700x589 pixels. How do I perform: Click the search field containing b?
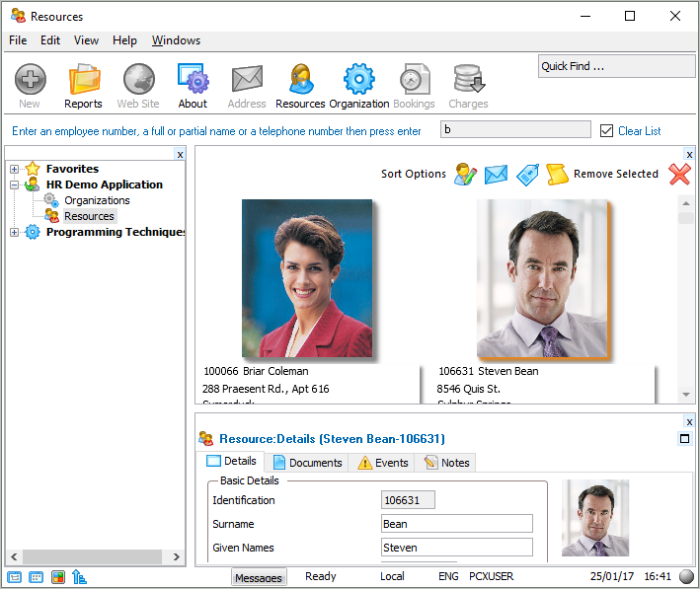(x=515, y=129)
